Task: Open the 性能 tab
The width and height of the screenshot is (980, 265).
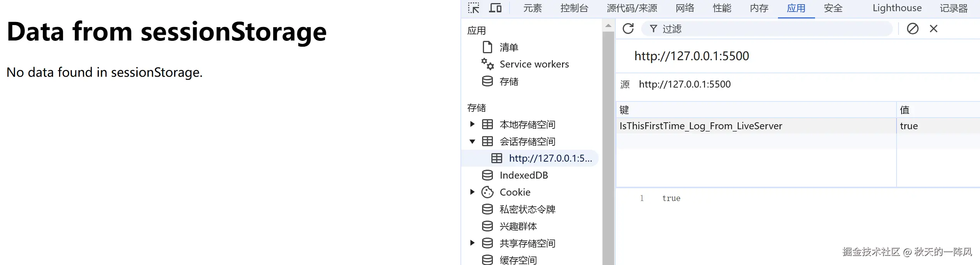Action: click(722, 8)
